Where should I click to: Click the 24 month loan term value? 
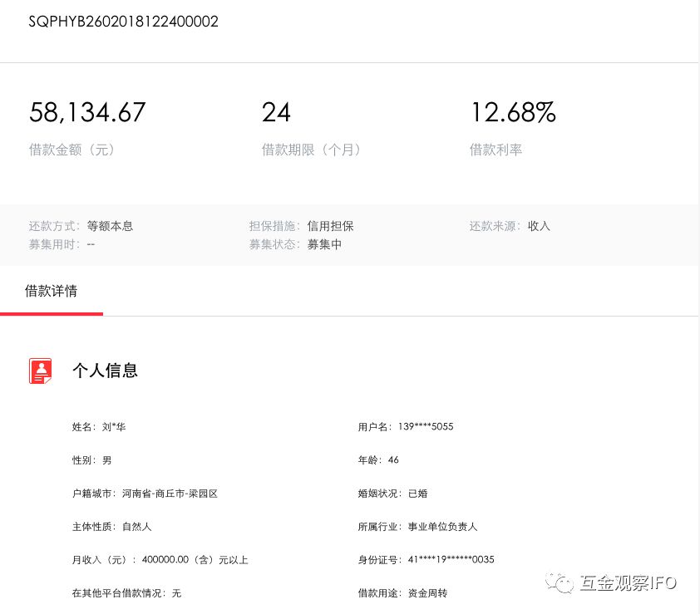[276, 112]
